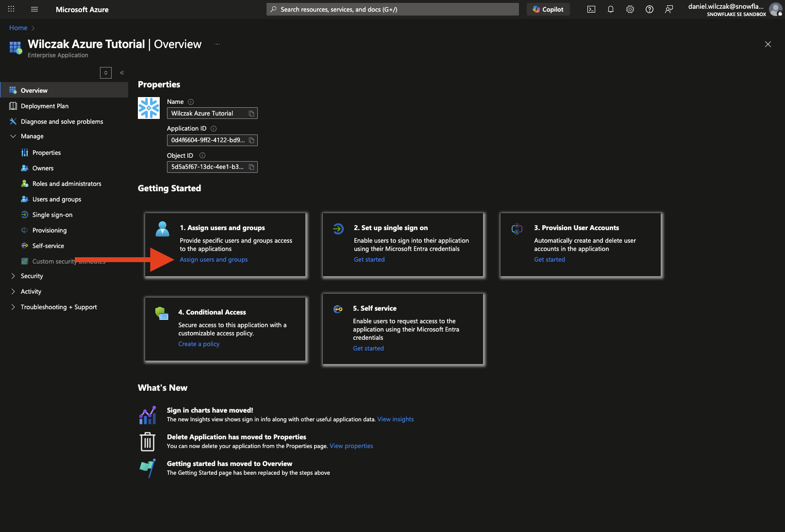Open the notifications bell

coord(611,9)
